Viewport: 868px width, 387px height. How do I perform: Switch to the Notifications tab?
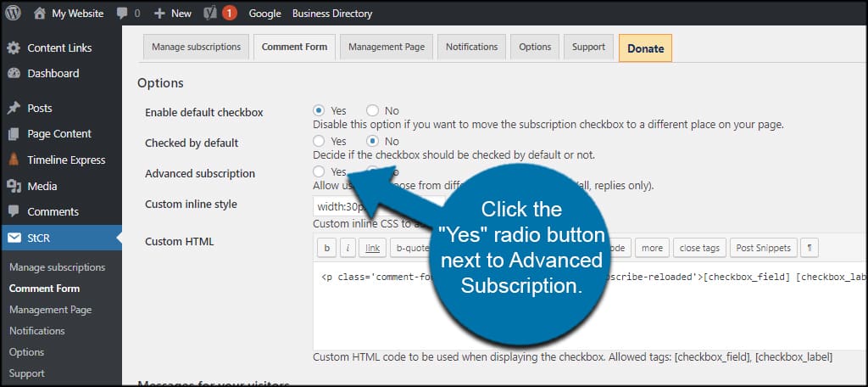[x=472, y=48]
